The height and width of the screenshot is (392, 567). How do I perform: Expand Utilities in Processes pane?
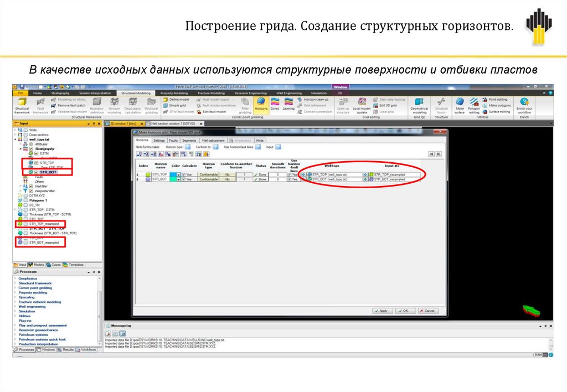(x=15, y=316)
